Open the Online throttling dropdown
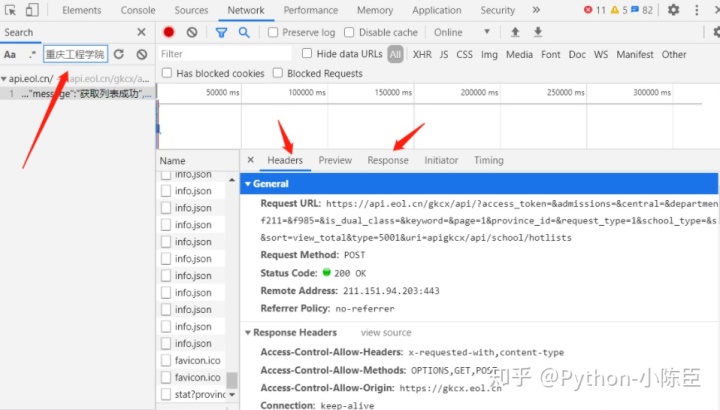720x410 pixels. click(461, 32)
